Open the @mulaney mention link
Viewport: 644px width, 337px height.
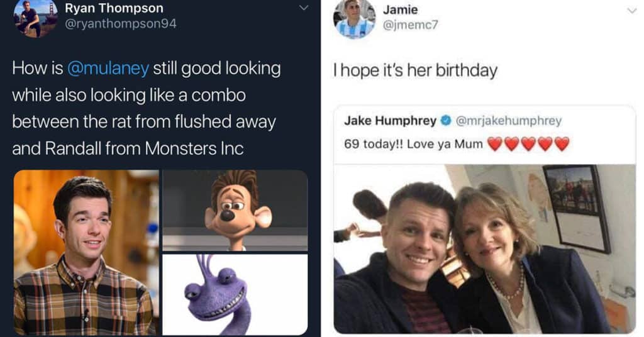(x=108, y=68)
